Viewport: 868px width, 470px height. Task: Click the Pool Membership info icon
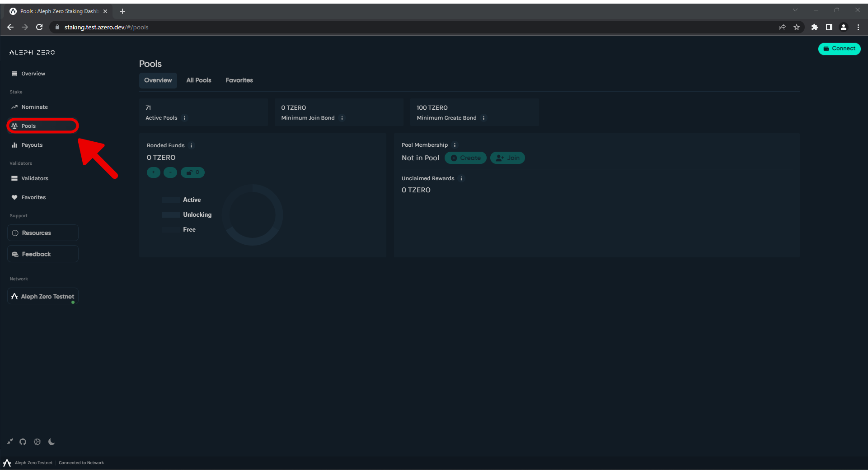point(455,145)
